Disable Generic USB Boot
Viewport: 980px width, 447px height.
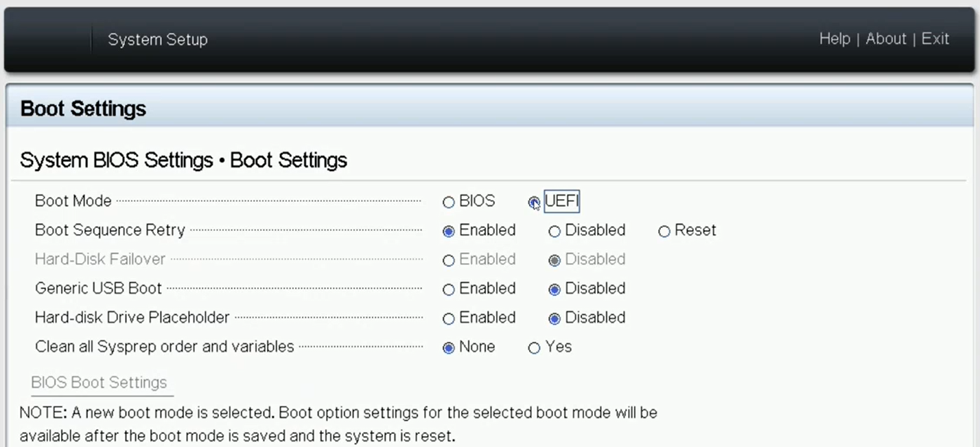pyautogui.click(x=555, y=290)
